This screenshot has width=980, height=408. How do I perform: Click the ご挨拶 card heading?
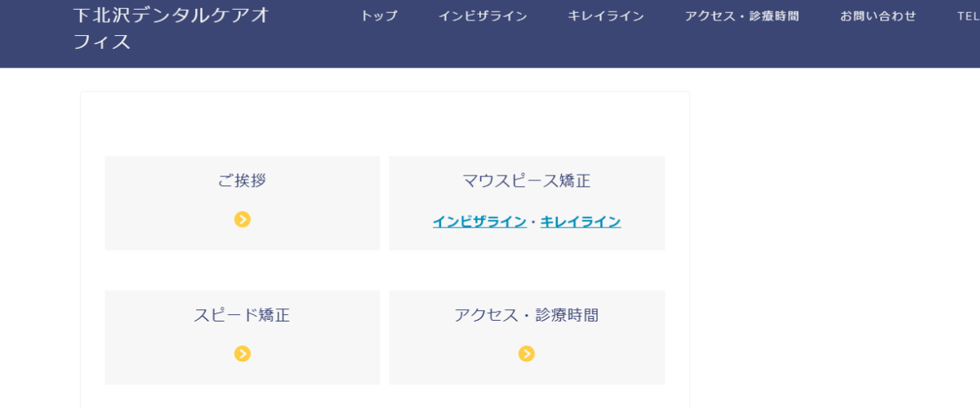[243, 180]
